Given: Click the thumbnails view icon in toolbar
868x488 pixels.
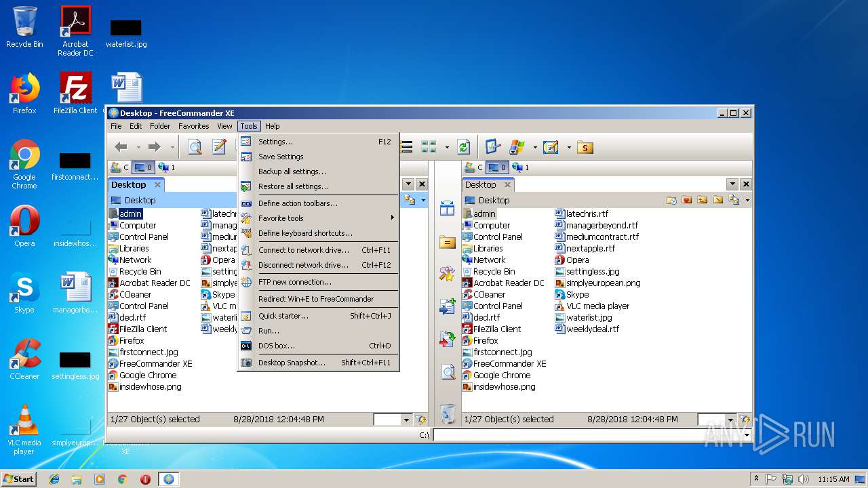Looking at the screenshot, I should (429, 147).
